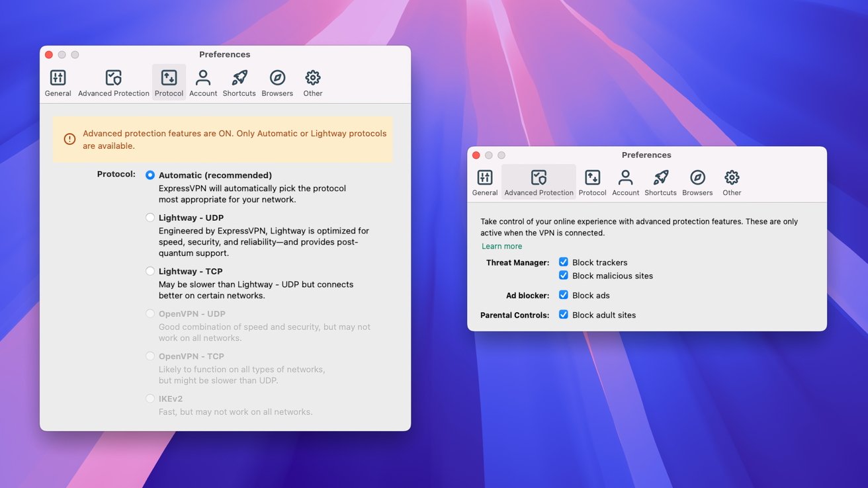This screenshot has width=868, height=488.
Task: Close the left Preferences window
Action: pos(49,55)
